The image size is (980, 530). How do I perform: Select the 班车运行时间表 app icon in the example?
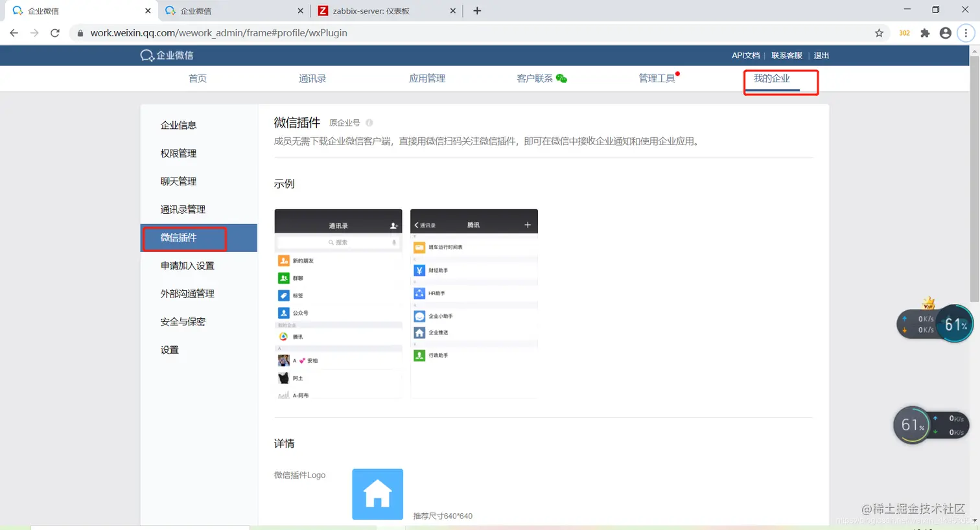(x=418, y=248)
